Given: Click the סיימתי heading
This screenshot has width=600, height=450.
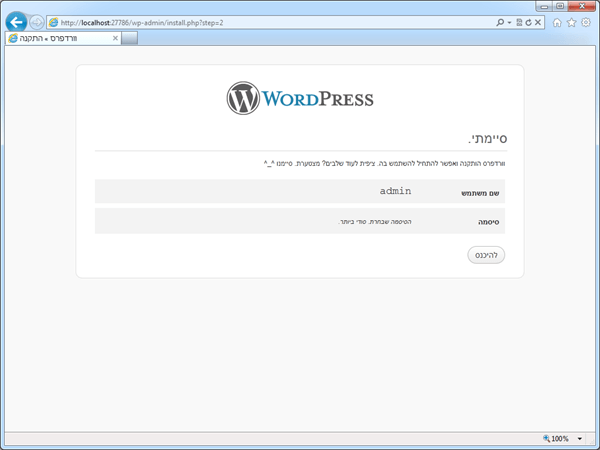Looking at the screenshot, I should pyautogui.click(x=488, y=138).
